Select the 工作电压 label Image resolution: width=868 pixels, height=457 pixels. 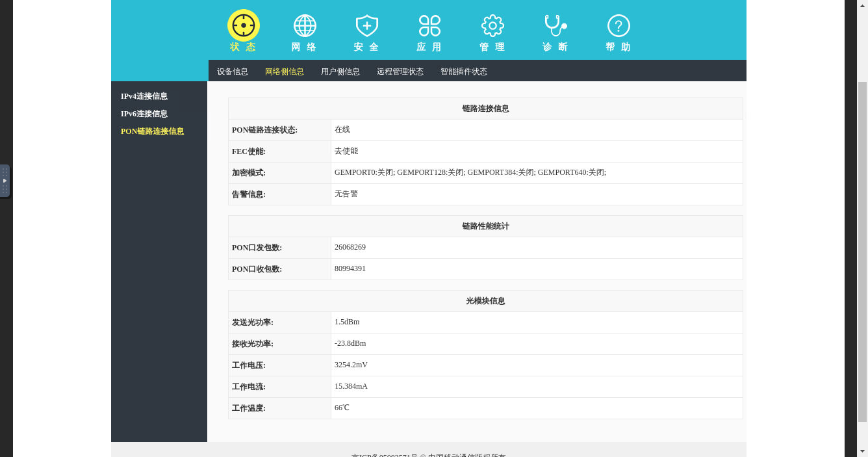click(x=249, y=365)
